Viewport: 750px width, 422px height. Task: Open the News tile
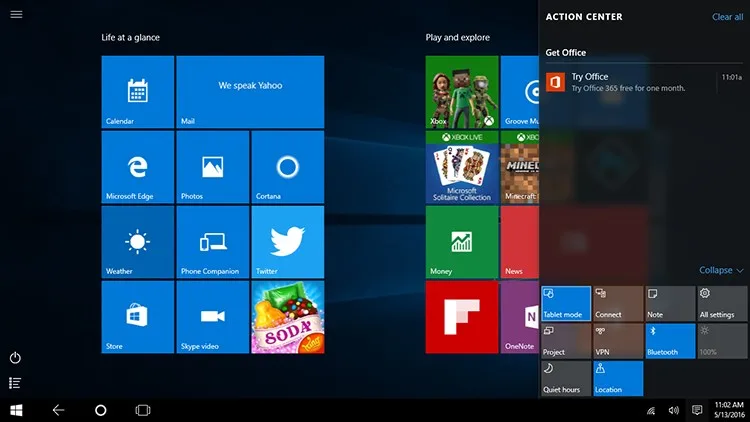(520, 242)
